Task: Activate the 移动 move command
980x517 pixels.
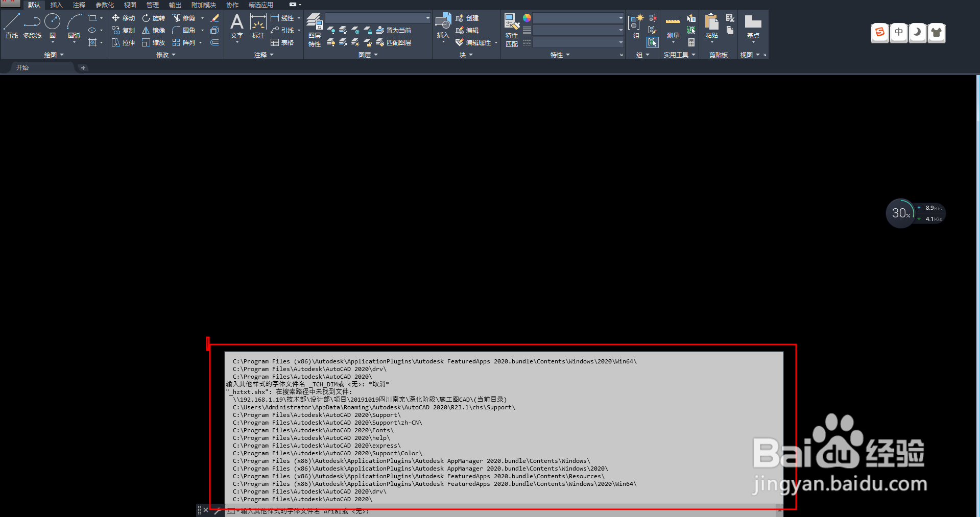Action: (123, 18)
